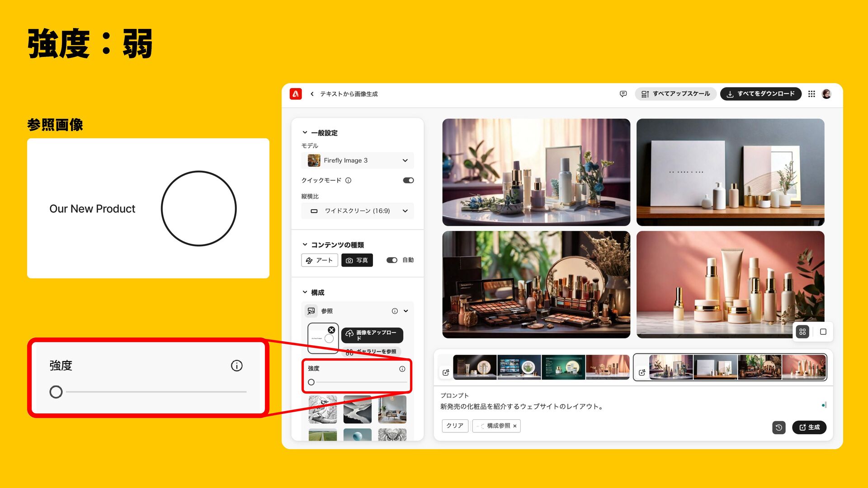This screenshot has width=868, height=488.
Task: Select the 写真 content type
Action: (x=357, y=260)
